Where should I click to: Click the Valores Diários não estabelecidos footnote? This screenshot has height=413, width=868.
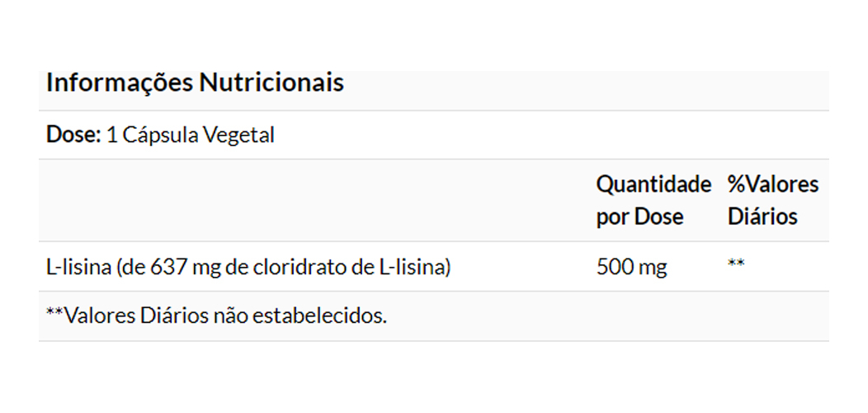pos(216,315)
